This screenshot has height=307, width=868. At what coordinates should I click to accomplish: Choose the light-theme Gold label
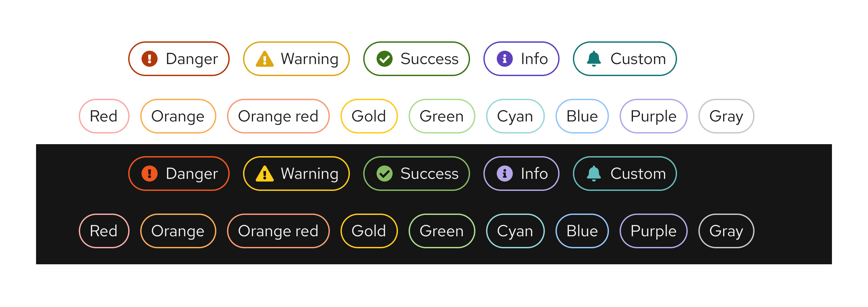pyautogui.click(x=369, y=116)
